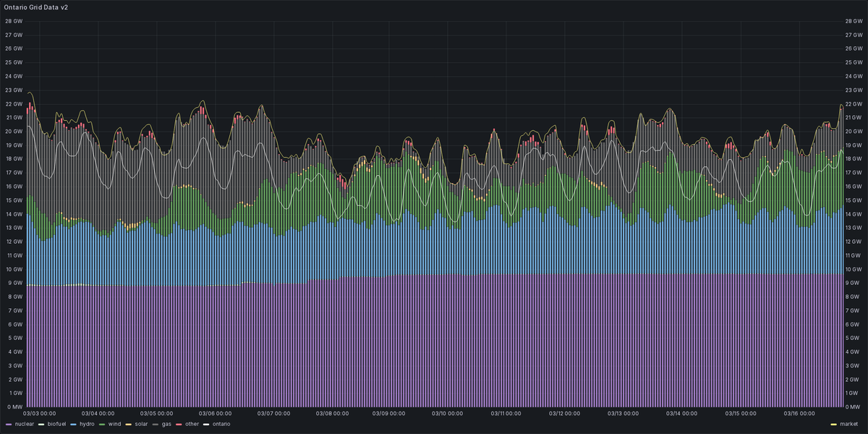Click the 20 GW left axis label
The width and height of the screenshot is (868, 434).
[x=15, y=131]
